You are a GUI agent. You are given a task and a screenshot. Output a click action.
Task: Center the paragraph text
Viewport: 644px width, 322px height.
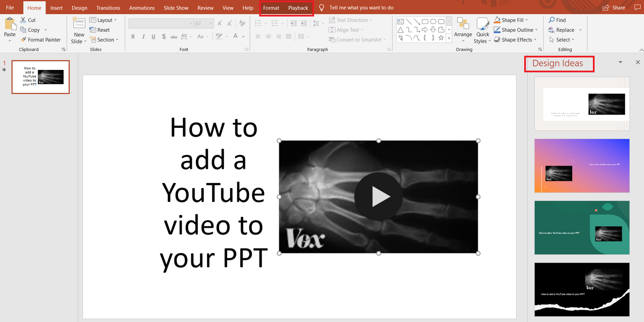point(268,36)
